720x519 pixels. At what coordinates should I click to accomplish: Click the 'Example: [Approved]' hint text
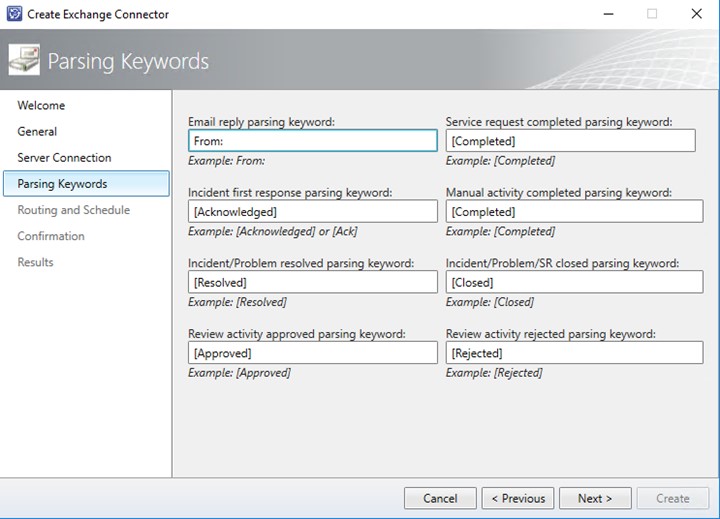239,373
